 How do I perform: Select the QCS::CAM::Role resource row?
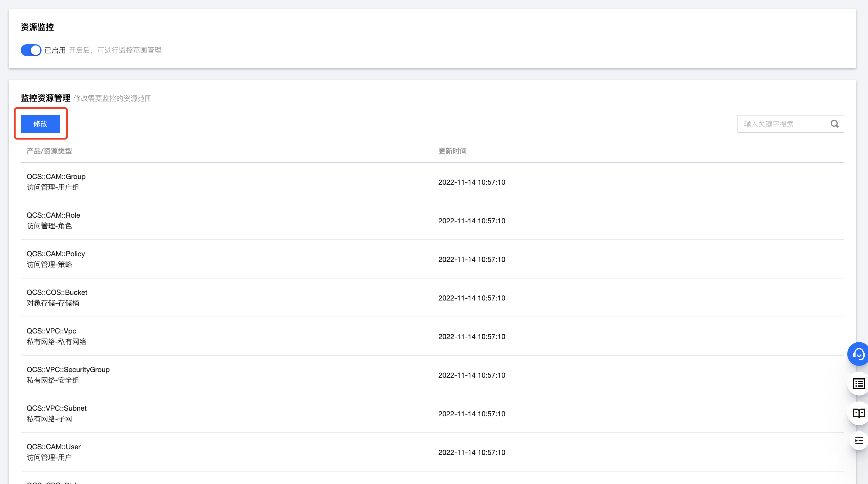click(x=53, y=215)
